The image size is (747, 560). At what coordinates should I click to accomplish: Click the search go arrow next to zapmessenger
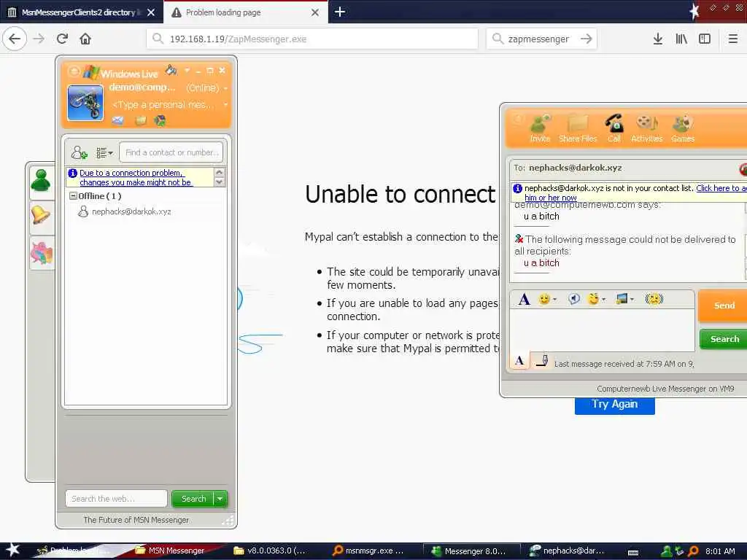[x=587, y=39]
